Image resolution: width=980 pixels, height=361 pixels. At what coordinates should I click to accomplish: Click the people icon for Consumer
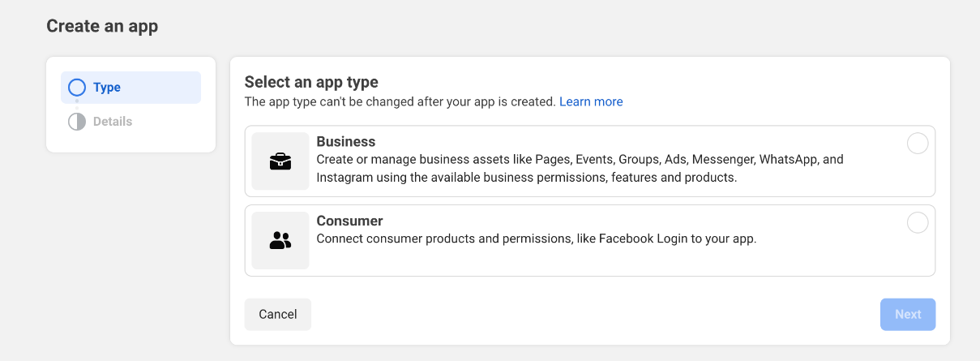point(280,240)
